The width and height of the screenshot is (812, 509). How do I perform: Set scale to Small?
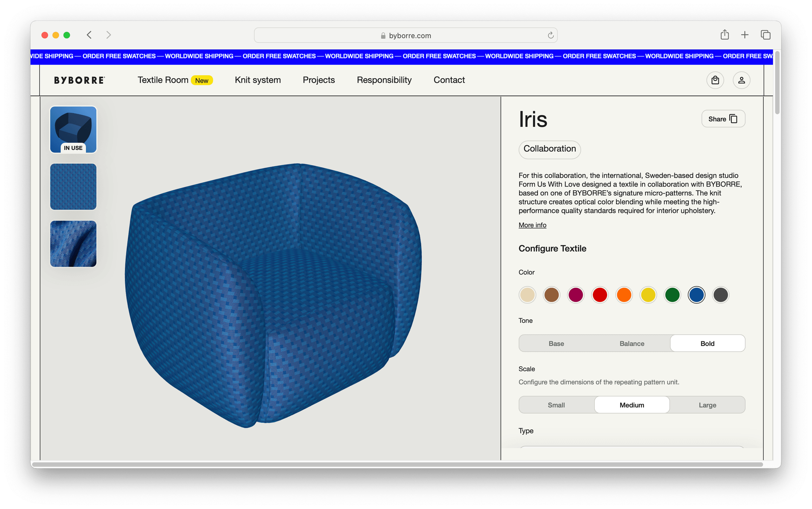(x=556, y=405)
